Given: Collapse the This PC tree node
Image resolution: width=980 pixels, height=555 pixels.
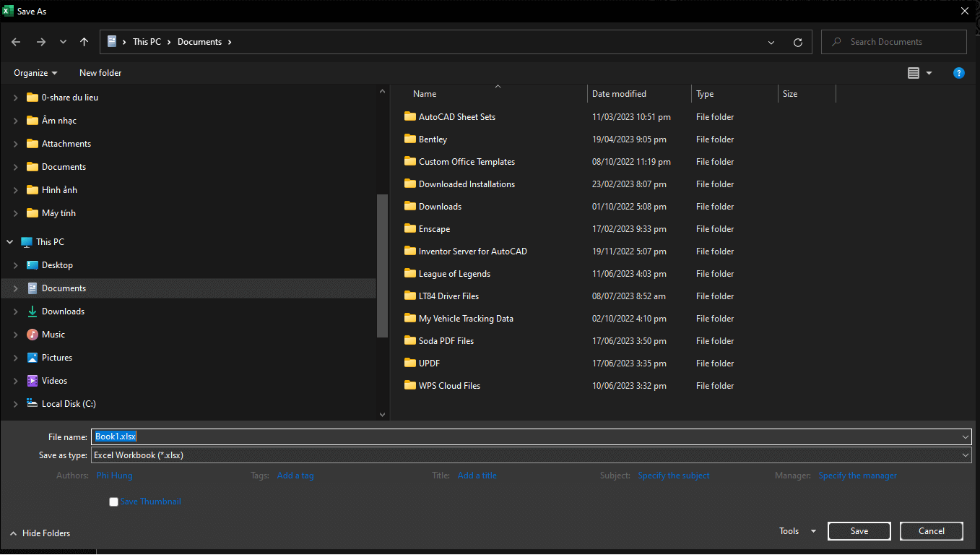Looking at the screenshot, I should (10, 242).
